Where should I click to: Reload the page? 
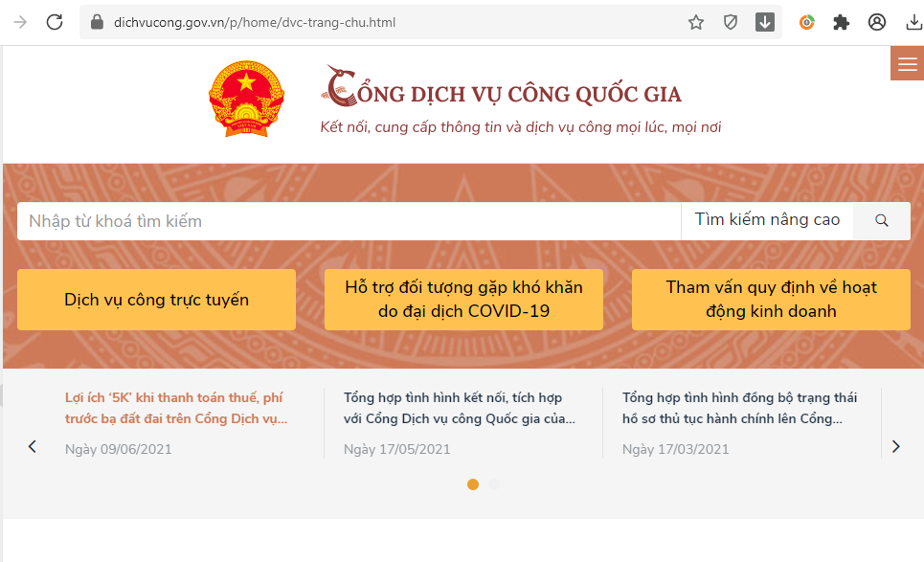click(x=55, y=22)
